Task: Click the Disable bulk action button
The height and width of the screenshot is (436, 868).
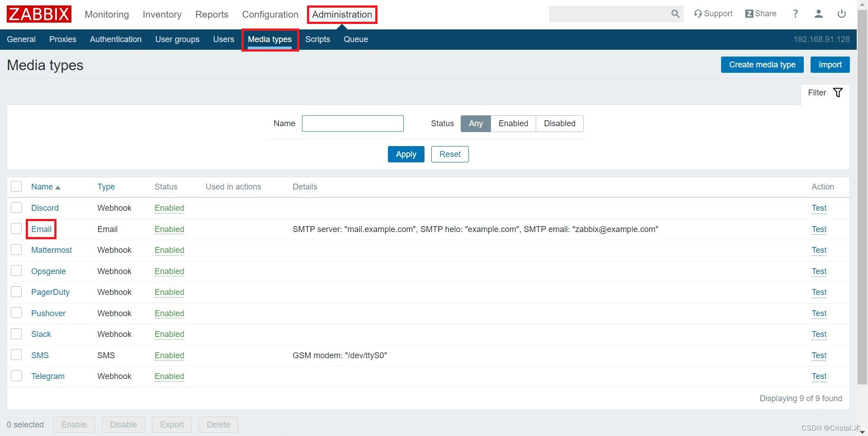Action: tap(123, 425)
